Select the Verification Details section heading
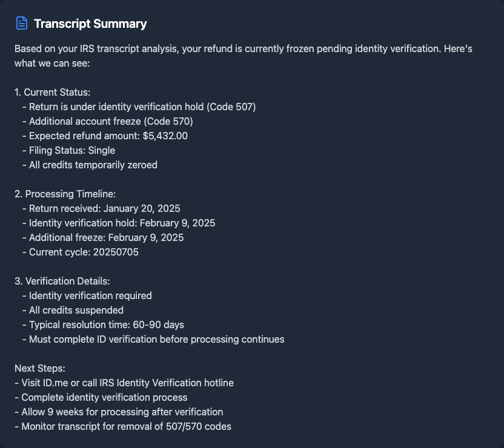The width and height of the screenshot is (504, 448). [62, 281]
